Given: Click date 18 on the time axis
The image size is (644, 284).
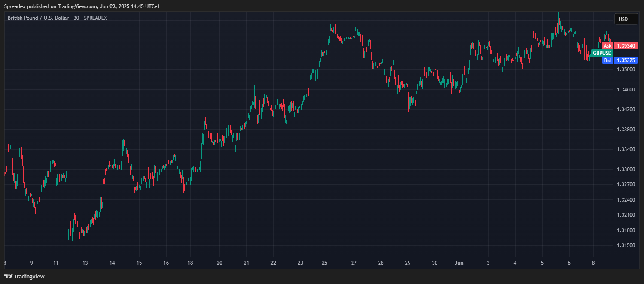Looking at the screenshot, I should [x=191, y=263].
